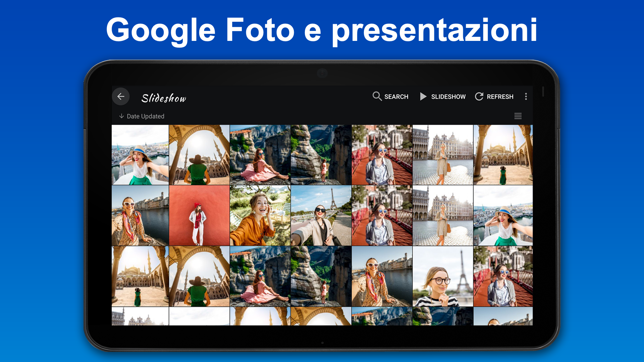644x362 pixels.
Task: Open second-row selfie of woman in hat over city
Action: coord(503,216)
